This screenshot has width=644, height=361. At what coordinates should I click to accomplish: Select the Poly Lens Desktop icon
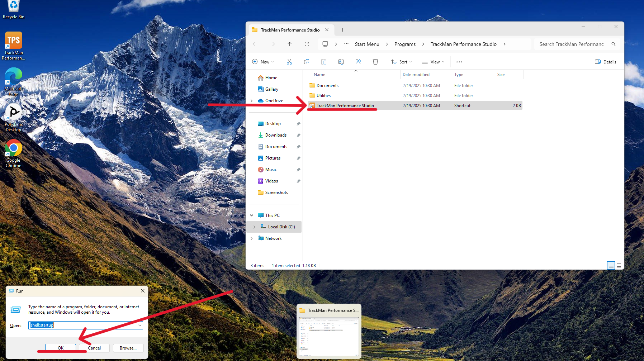(14, 118)
